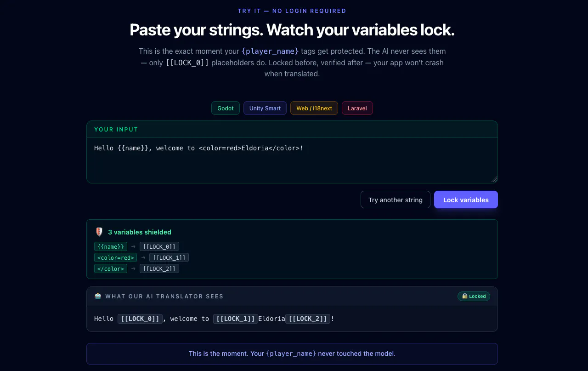Click the [[LOCK_2]] placeholder in shielded list
Viewport: 588px width, 371px height.
tap(159, 268)
